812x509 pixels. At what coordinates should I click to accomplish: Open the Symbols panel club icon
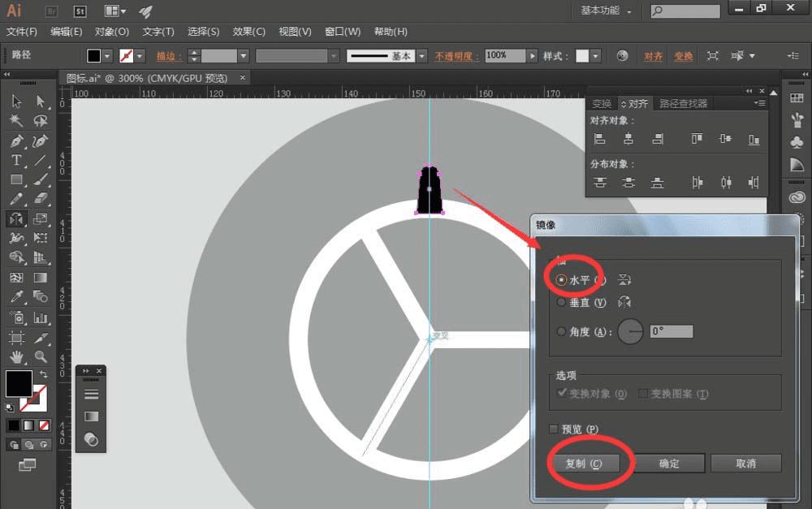pyautogui.click(x=797, y=142)
